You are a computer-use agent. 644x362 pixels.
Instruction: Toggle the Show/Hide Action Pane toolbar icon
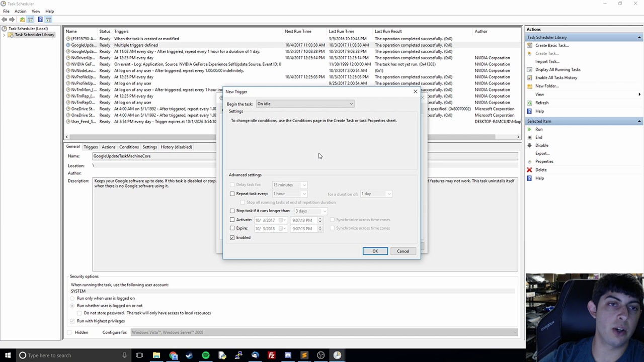coord(48,20)
